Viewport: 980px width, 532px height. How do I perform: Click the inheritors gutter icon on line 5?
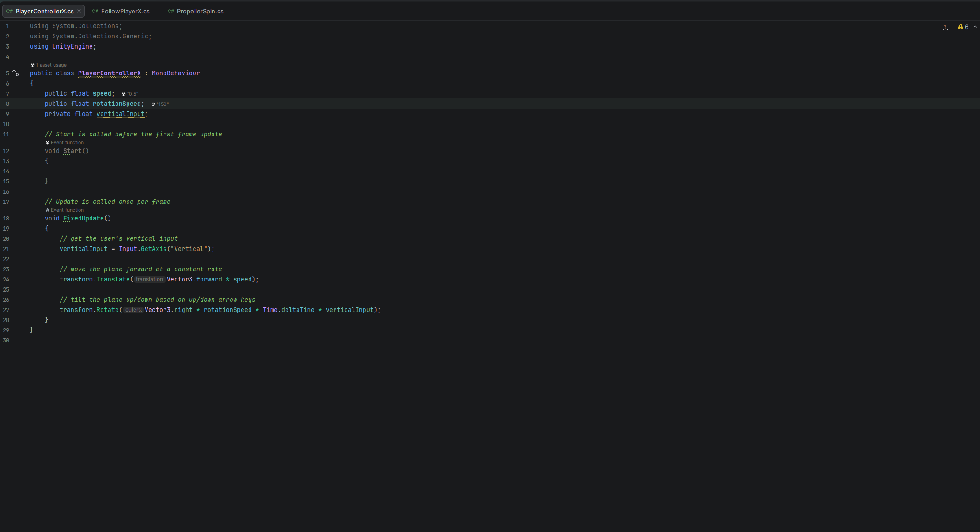[16, 73]
